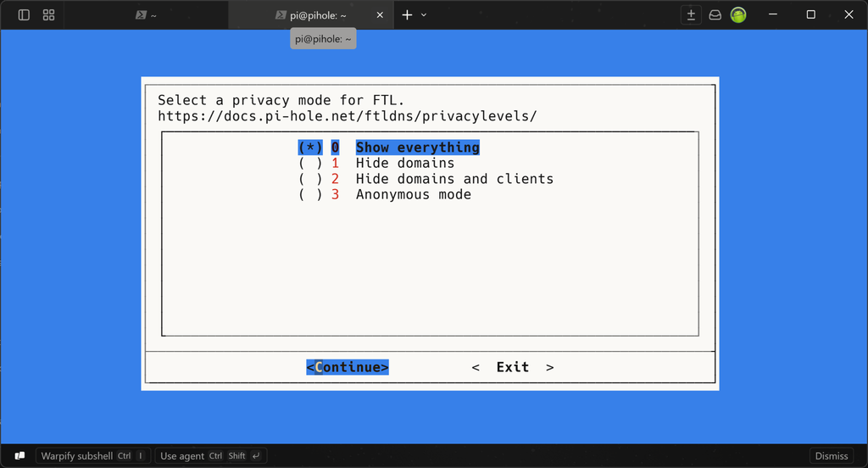Screen dimensions: 868x468
Task: Minimize the Warp window
Action: click(773, 15)
